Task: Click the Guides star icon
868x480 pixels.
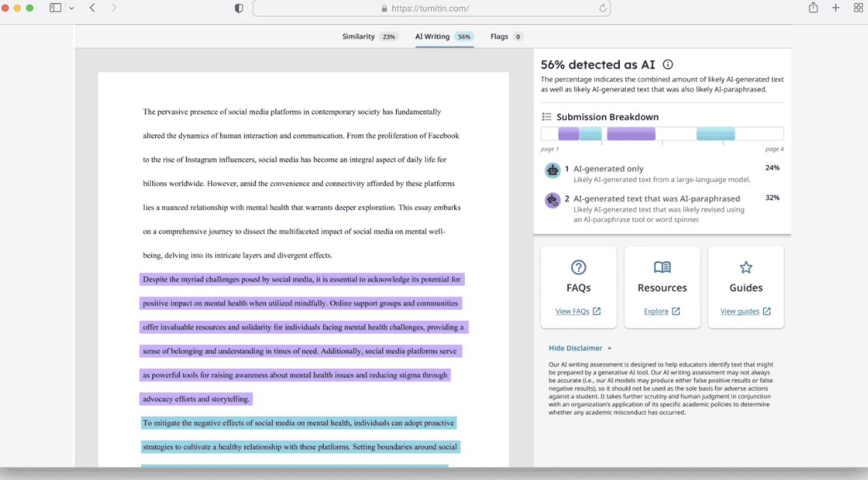Action: point(746,268)
